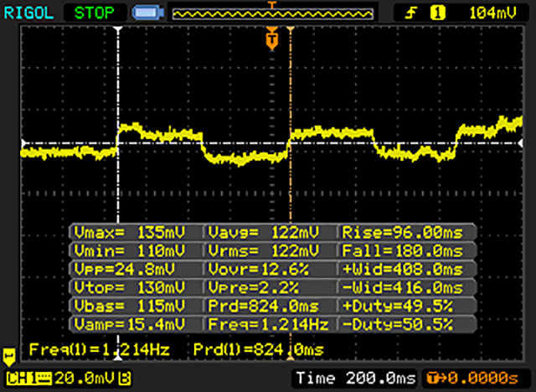This screenshot has width=536, height=392.
Task: Click the Prd=824.0ms table measurement
Action: [264, 306]
